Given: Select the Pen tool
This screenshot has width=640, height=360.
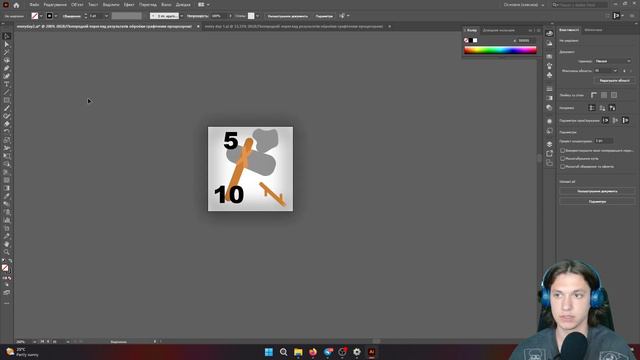Looking at the screenshot, I should [7, 68].
